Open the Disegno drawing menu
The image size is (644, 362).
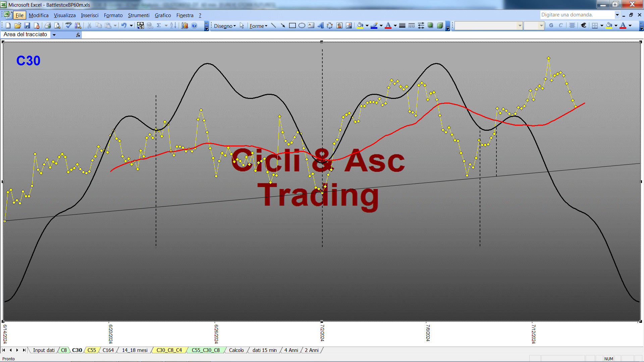(225, 26)
